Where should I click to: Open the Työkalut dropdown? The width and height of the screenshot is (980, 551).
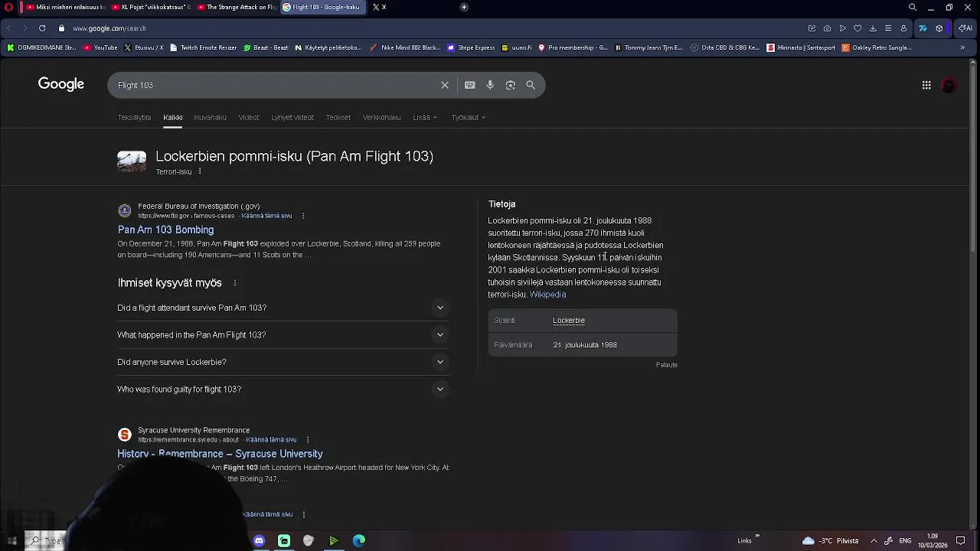coord(469,117)
